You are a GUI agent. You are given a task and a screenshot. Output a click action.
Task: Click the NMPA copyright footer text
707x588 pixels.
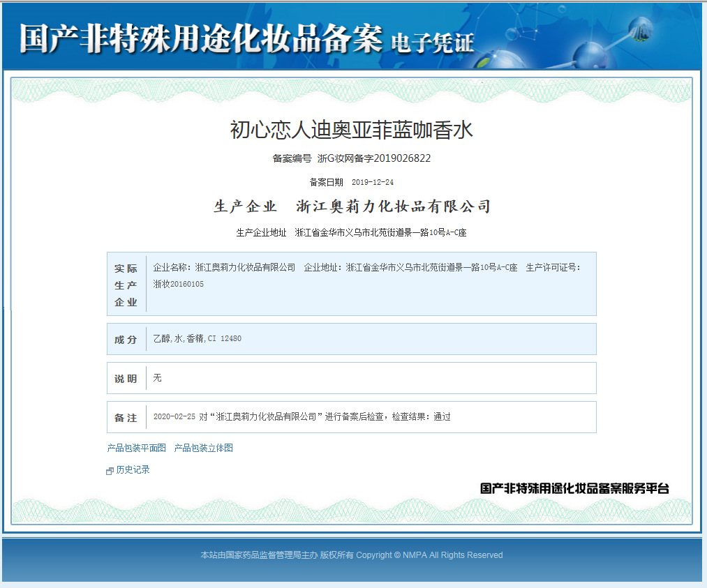click(352, 555)
